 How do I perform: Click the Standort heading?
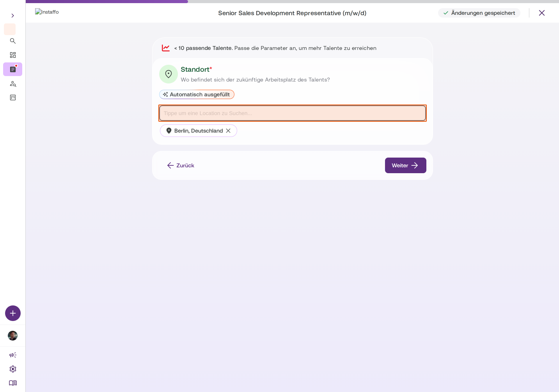click(196, 69)
